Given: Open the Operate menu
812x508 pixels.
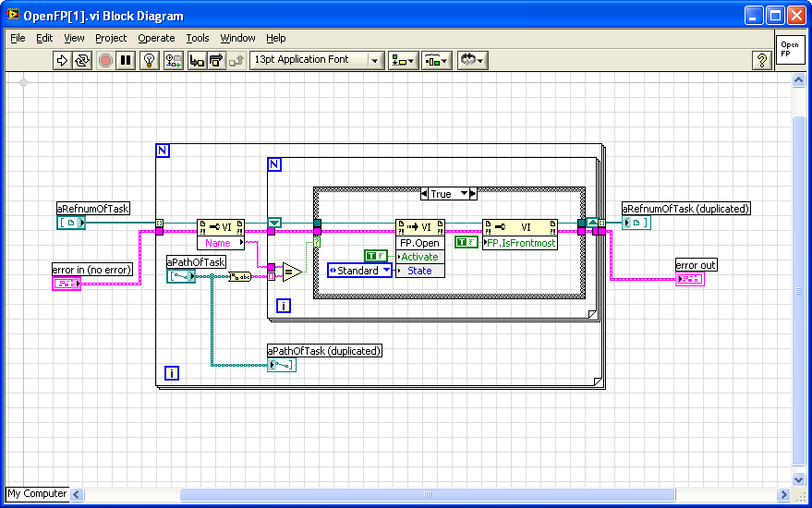Looking at the screenshot, I should [156, 38].
